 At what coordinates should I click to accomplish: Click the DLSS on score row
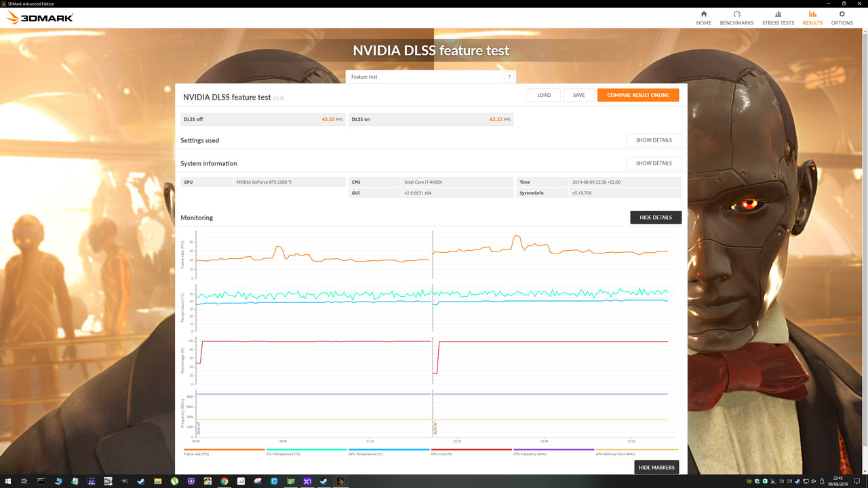tap(431, 119)
